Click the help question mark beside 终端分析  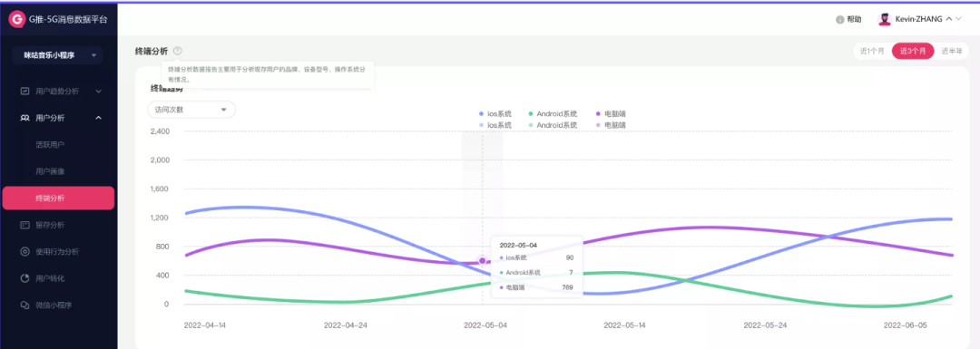tap(178, 51)
